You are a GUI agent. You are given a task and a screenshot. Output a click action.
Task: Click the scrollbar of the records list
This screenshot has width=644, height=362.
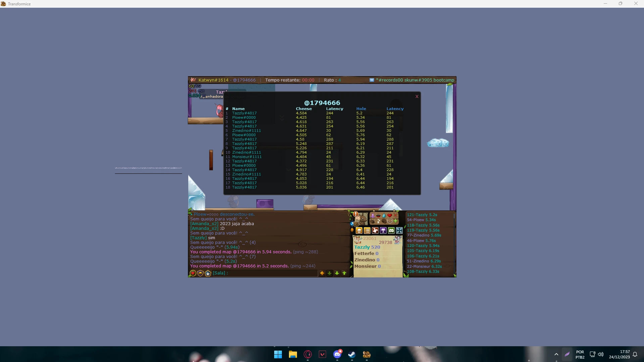tap(454, 244)
